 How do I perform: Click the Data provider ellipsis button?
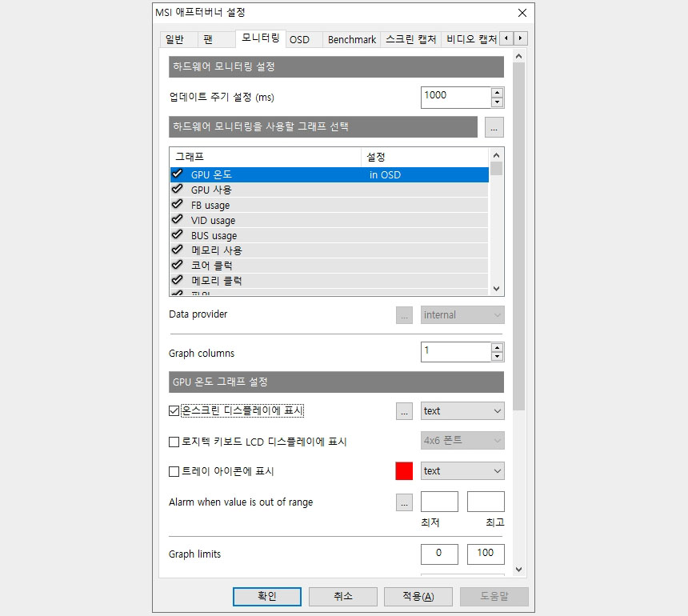click(404, 315)
